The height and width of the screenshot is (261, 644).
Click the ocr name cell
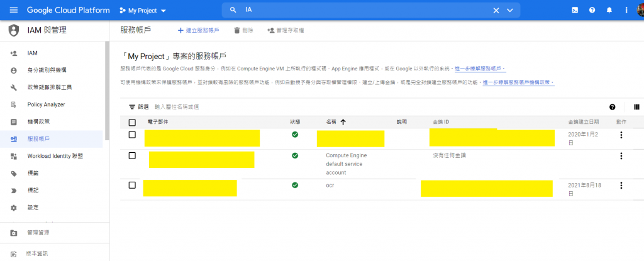[330, 186]
